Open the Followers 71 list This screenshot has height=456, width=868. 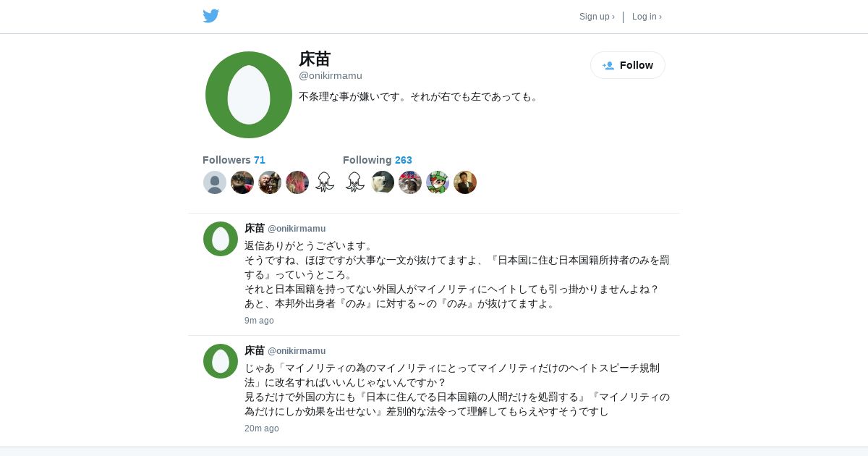coord(234,160)
